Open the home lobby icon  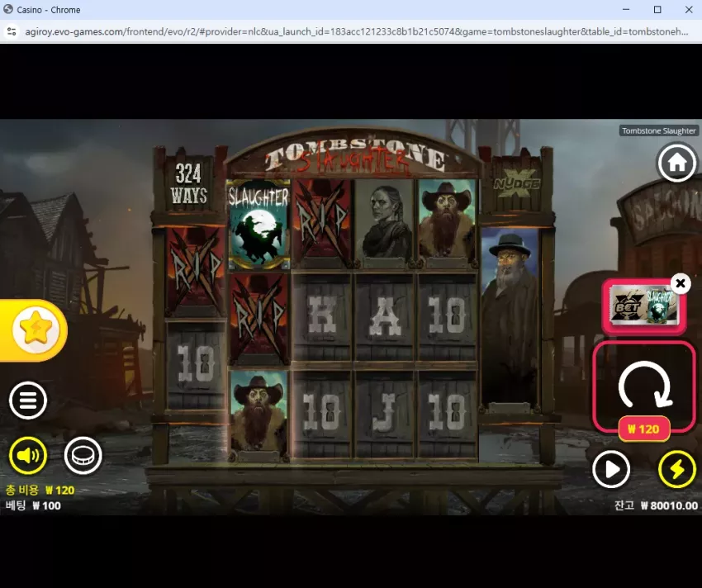tap(677, 163)
